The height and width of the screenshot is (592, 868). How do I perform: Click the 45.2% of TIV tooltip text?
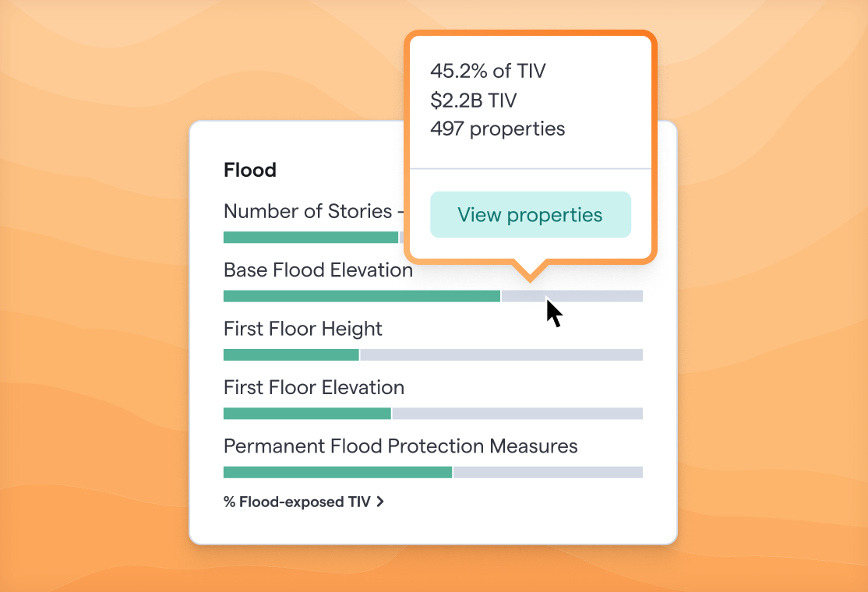[488, 71]
